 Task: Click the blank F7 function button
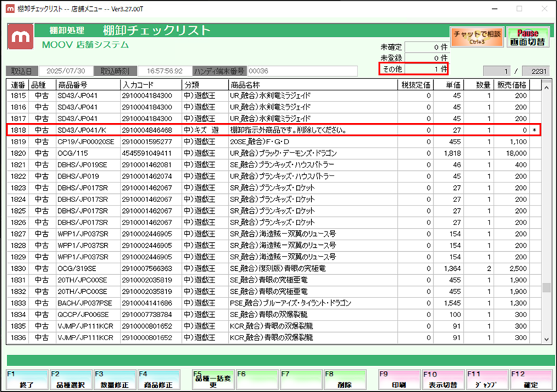[x=301, y=380]
